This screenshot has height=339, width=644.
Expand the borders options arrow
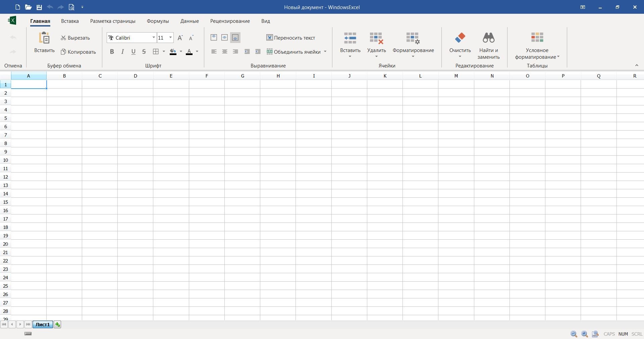coord(164,52)
